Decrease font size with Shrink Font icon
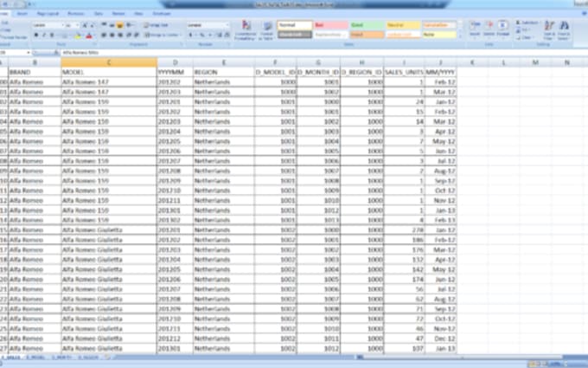This screenshot has width=588, height=368. (x=92, y=25)
